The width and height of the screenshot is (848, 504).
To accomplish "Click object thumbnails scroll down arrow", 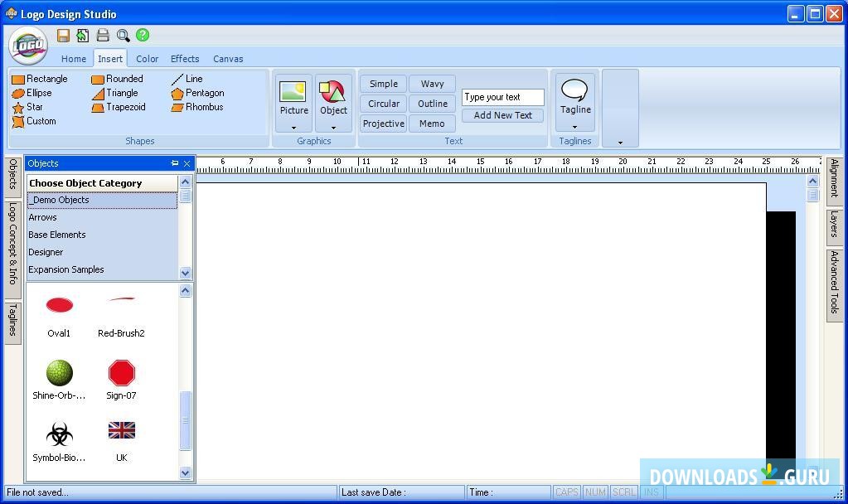I will 186,473.
